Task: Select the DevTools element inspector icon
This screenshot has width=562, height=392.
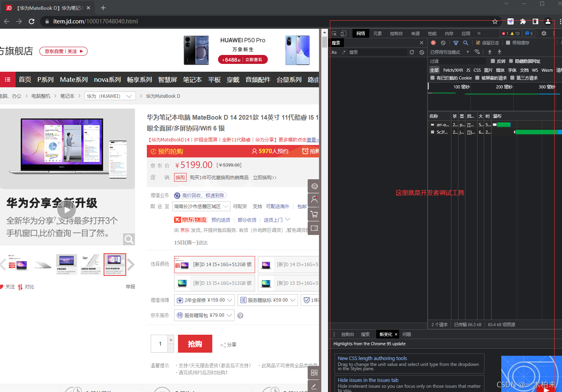Action: point(334,34)
